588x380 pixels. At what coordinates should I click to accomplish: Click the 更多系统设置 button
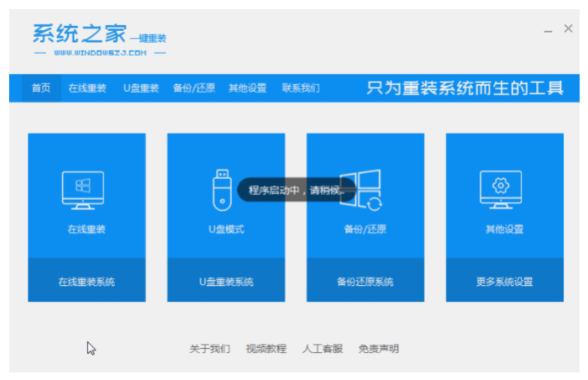click(x=504, y=282)
